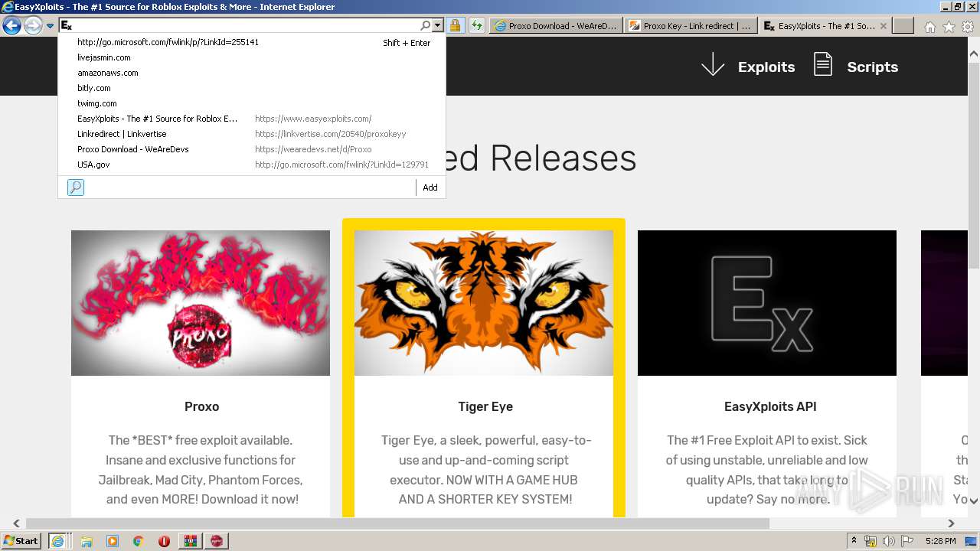Image resolution: width=980 pixels, height=551 pixels.
Task: Click the Exploits download arrow icon
Action: pos(713,65)
